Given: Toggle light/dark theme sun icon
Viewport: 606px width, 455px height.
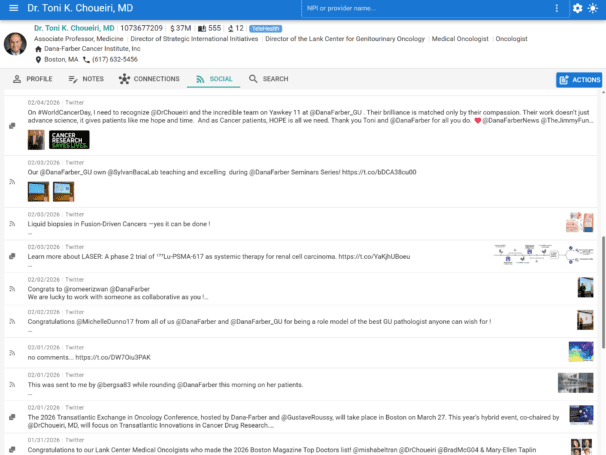Looking at the screenshot, I should coord(595,8).
